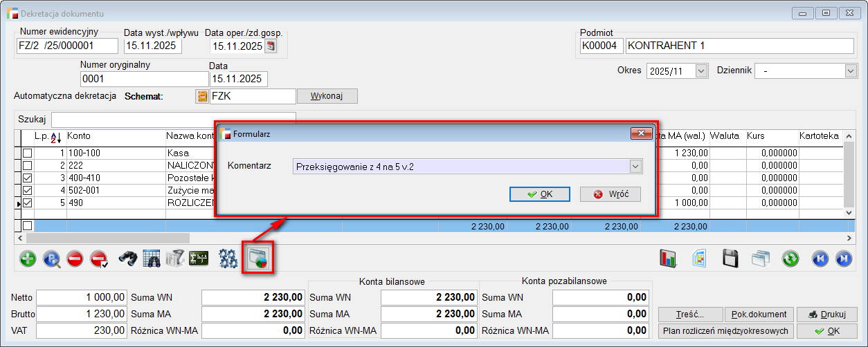Click the green plus add row icon

pyautogui.click(x=28, y=259)
